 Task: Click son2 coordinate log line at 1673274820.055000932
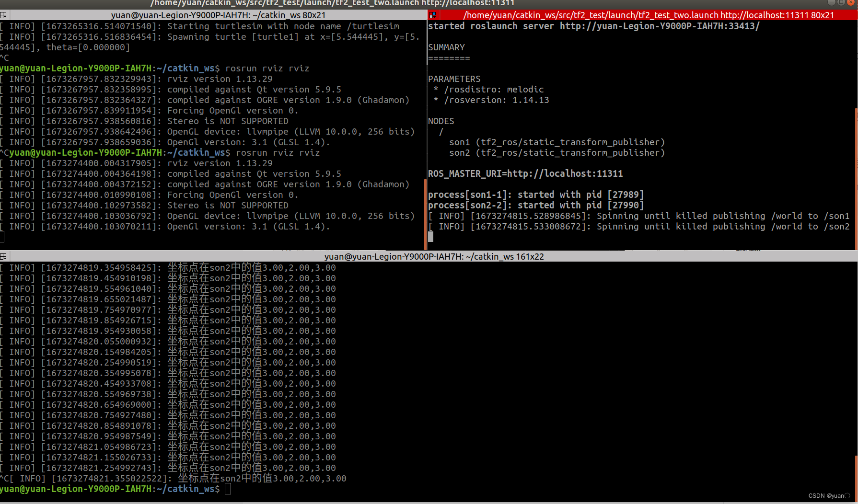pyautogui.click(x=168, y=342)
